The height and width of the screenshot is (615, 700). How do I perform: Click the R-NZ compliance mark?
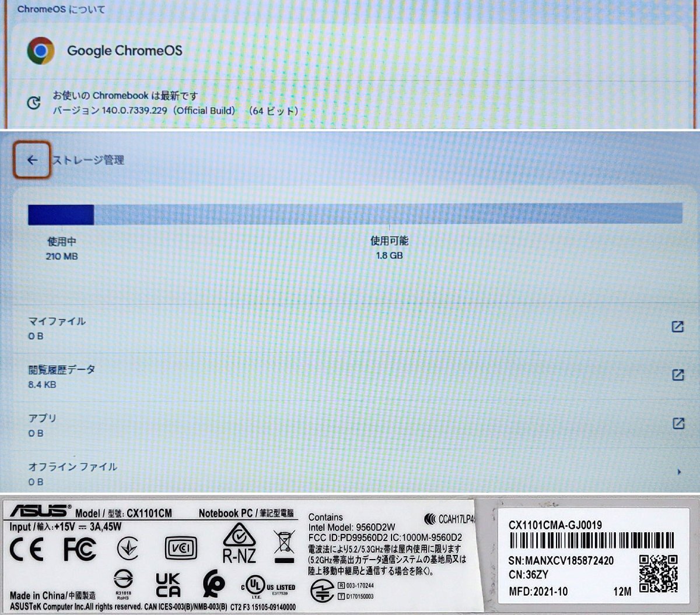point(239,543)
